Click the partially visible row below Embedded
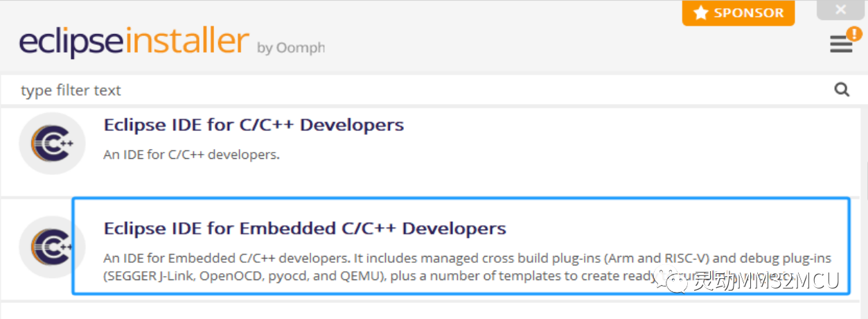The width and height of the screenshot is (868, 319). (x=429, y=310)
